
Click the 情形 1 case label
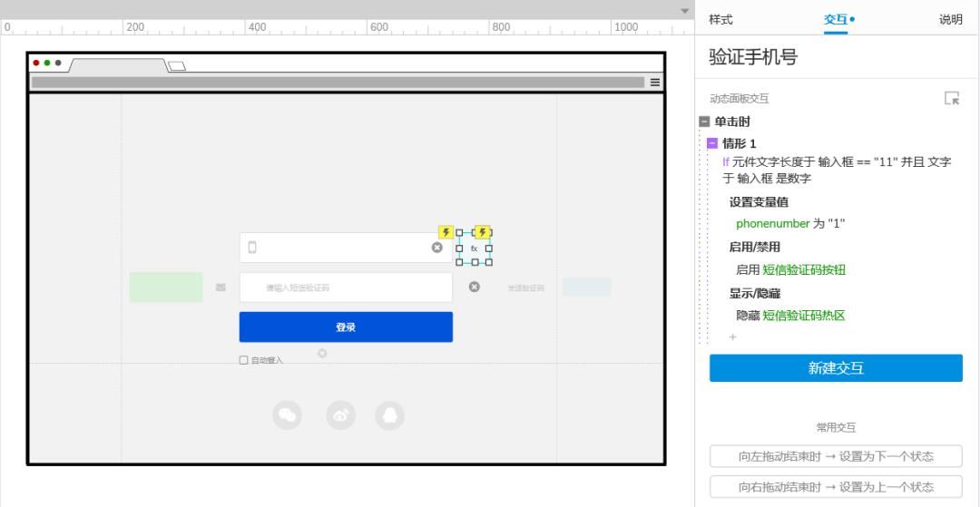[740, 143]
